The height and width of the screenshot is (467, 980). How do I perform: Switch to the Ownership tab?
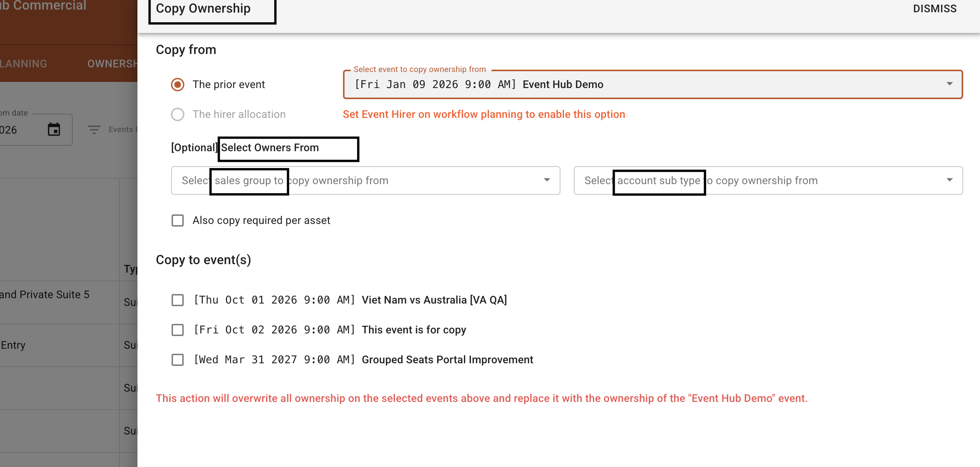[112, 64]
